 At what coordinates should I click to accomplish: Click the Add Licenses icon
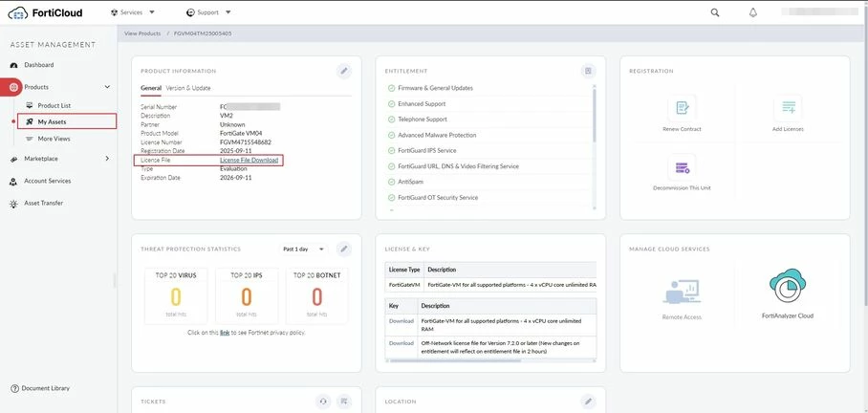(788, 108)
